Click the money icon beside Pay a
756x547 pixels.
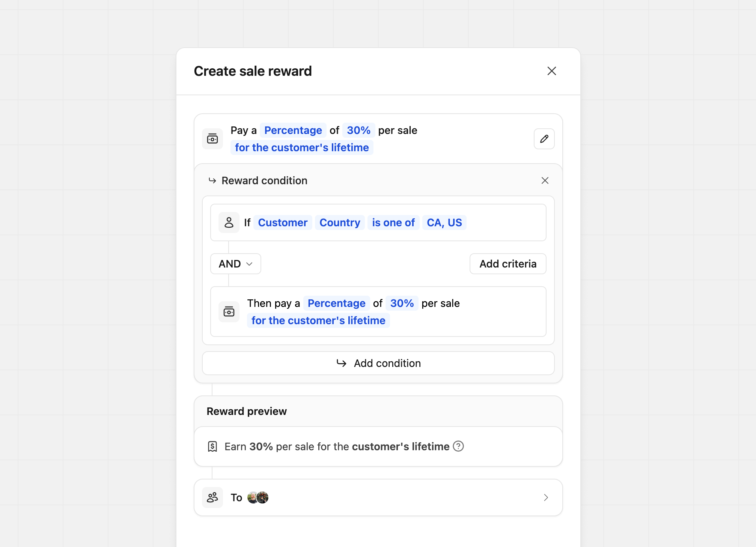tap(212, 139)
